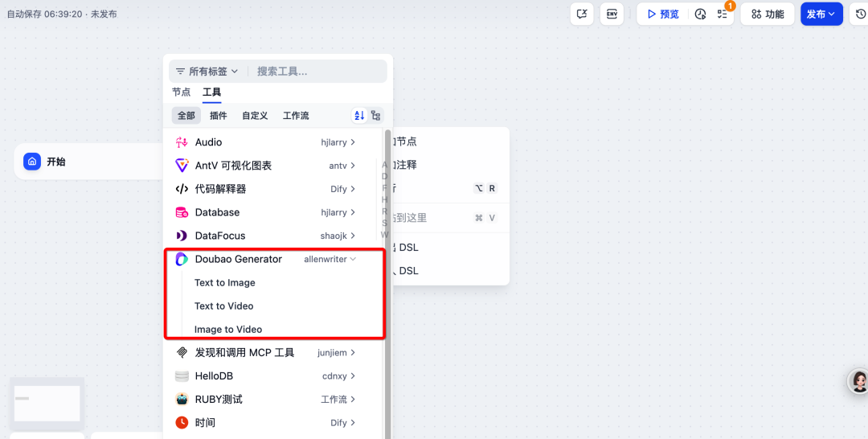This screenshot has width=868, height=439.
Task: Select the 自定义 filter tab
Action: (x=255, y=116)
